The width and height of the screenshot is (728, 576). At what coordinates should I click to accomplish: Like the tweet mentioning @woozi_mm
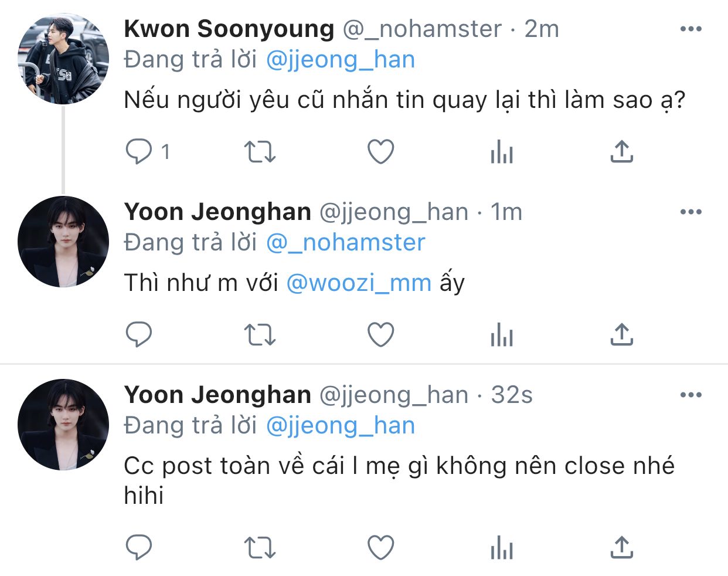380,335
